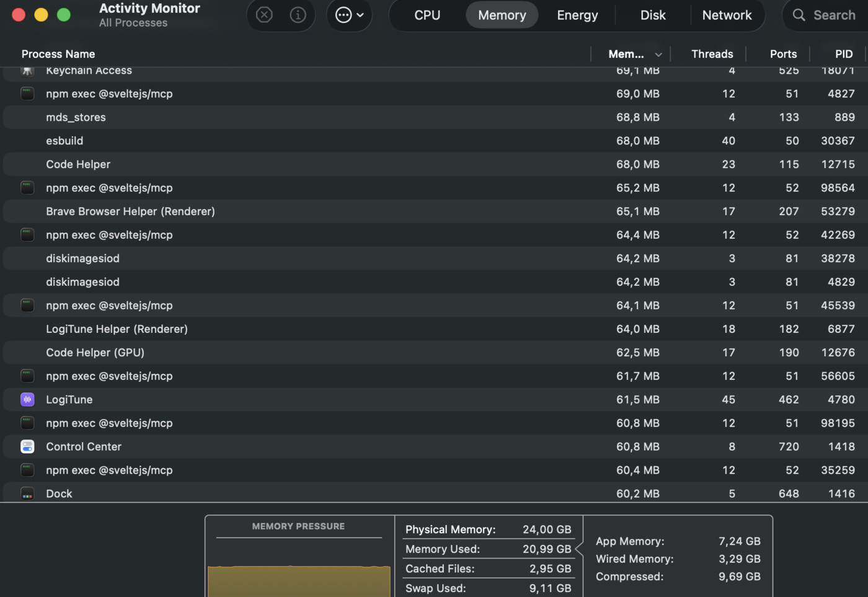Screen dimensions: 868x597
Task: Select the esbuild process row
Action: pyautogui.click(x=310, y=141)
